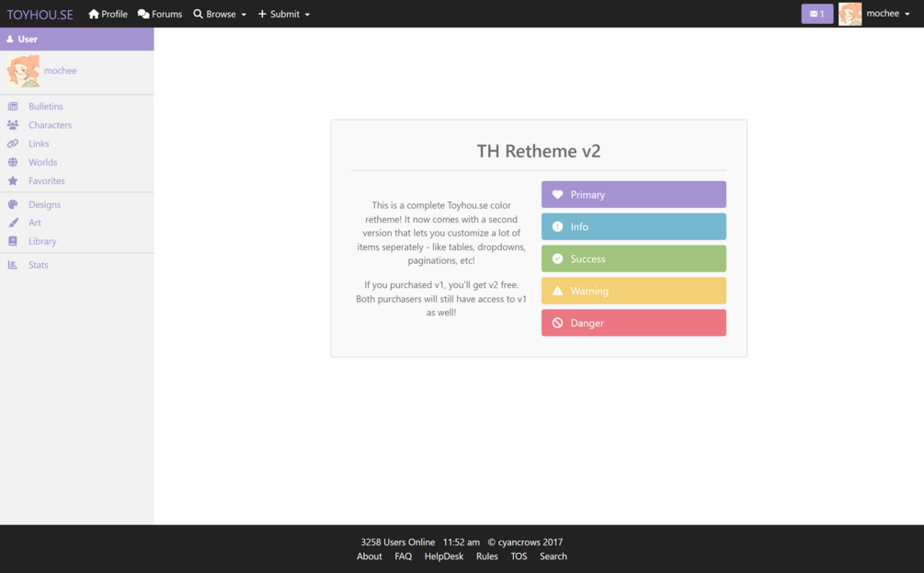
Task: Click the mochee avatar in navbar
Action: (850, 14)
